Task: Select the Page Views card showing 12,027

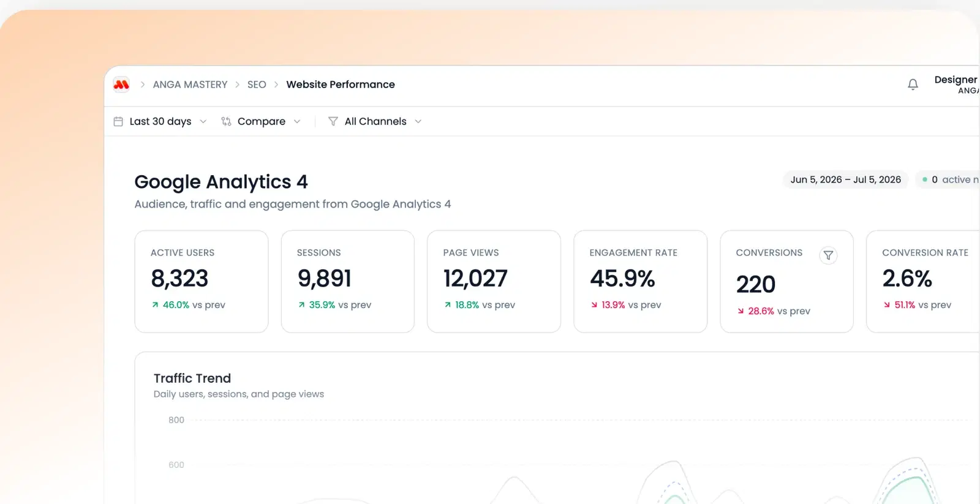Action: [494, 282]
